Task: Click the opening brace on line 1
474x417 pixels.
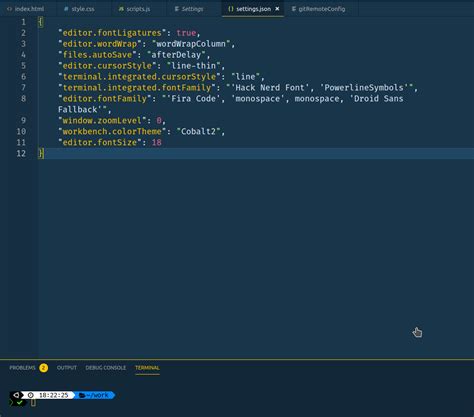Action: pyautogui.click(x=41, y=22)
